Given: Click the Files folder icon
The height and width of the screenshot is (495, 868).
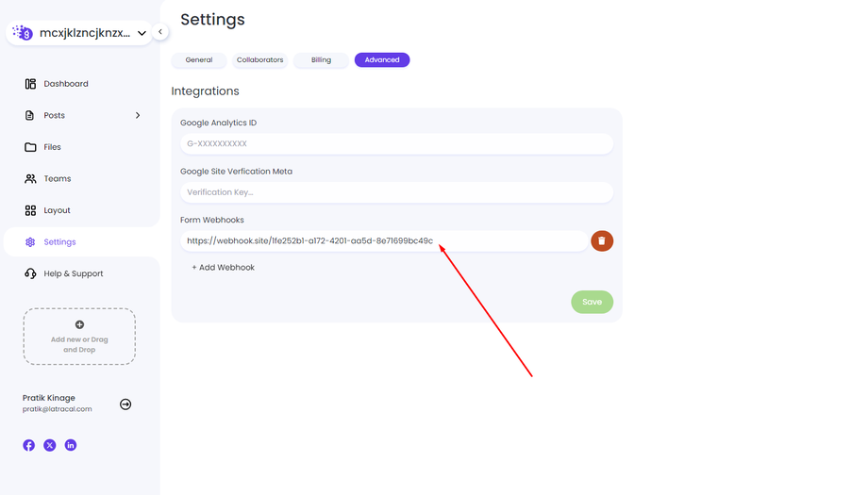Looking at the screenshot, I should pos(30,147).
